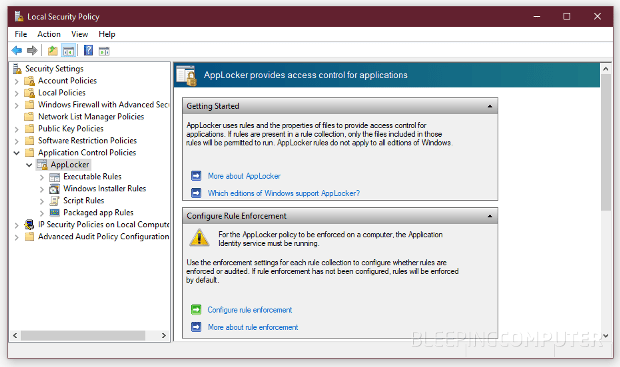Open the blue Help toolbar icon

click(x=89, y=51)
